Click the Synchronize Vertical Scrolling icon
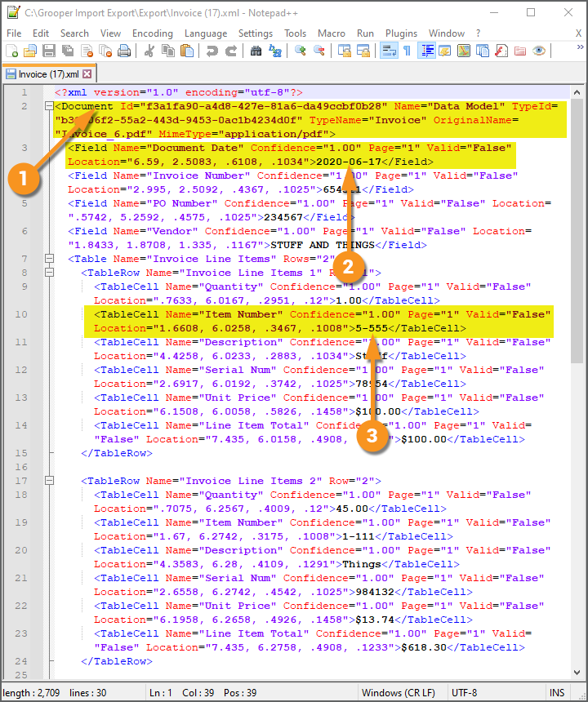 [x=344, y=51]
